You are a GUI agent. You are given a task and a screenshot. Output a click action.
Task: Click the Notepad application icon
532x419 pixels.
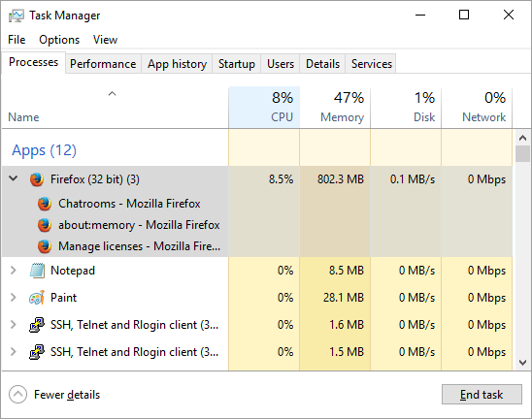tap(37, 271)
